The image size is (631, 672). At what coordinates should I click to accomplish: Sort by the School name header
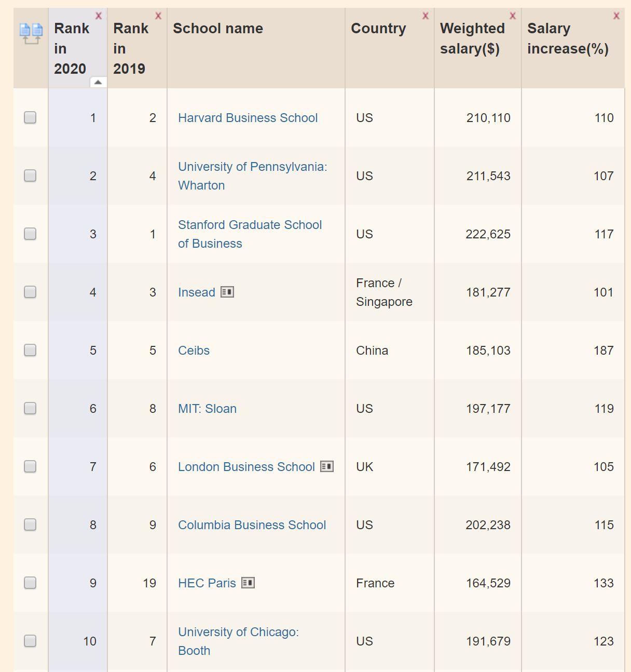(x=218, y=29)
